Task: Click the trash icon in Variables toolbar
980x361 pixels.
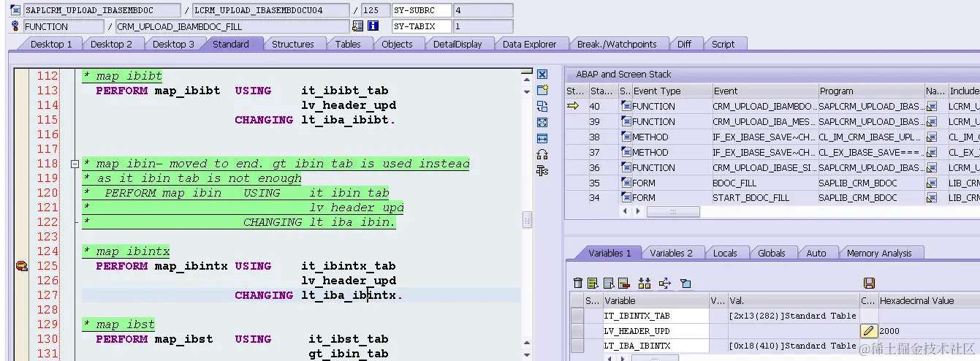Action: (578, 284)
